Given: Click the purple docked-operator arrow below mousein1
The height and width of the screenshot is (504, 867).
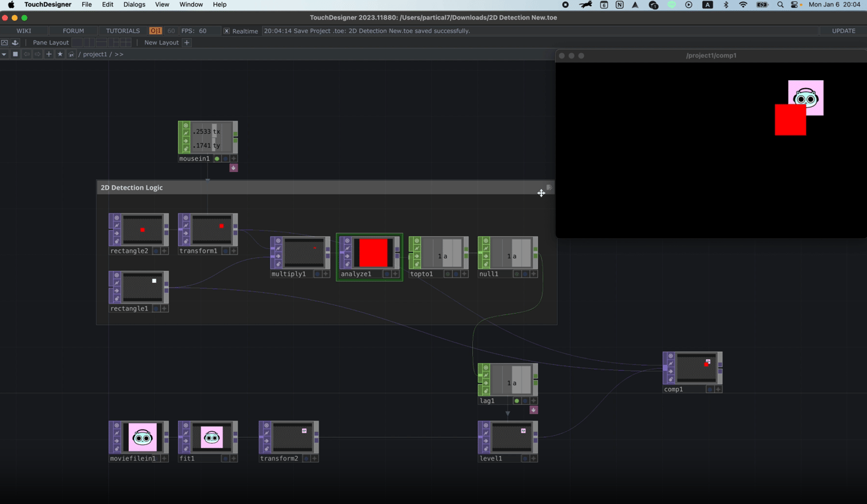Looking at the screenshot, I should pos(233,168).
